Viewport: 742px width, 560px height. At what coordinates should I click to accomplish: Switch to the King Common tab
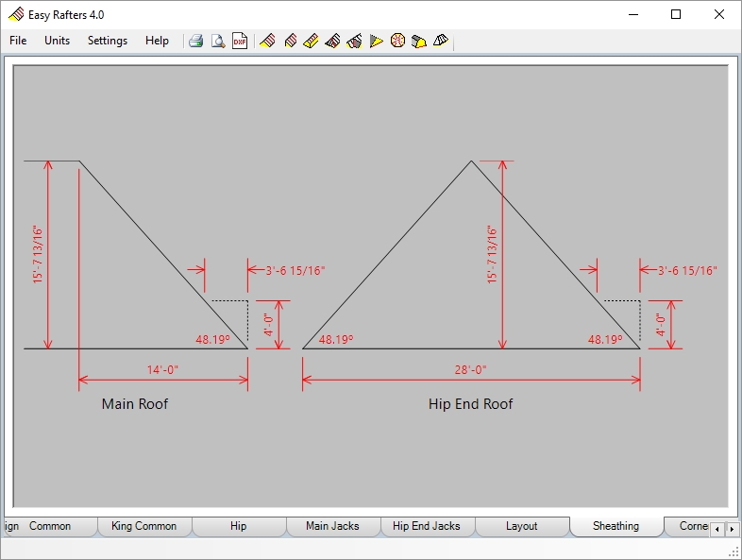[143, 526]
